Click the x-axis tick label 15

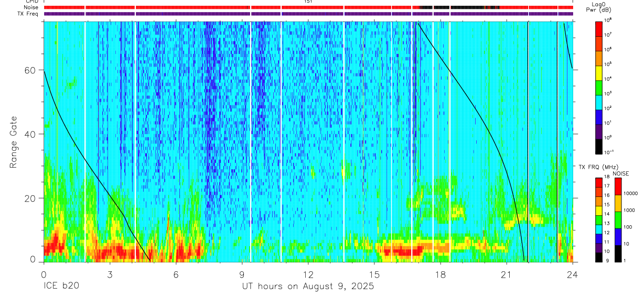click(x=374, y=274)
